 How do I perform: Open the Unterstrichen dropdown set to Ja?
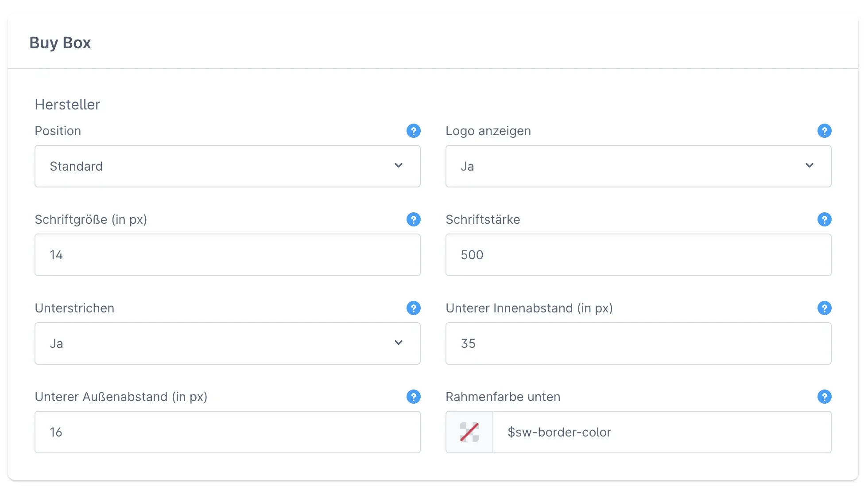pyautogui.click(x=213, y=343)
